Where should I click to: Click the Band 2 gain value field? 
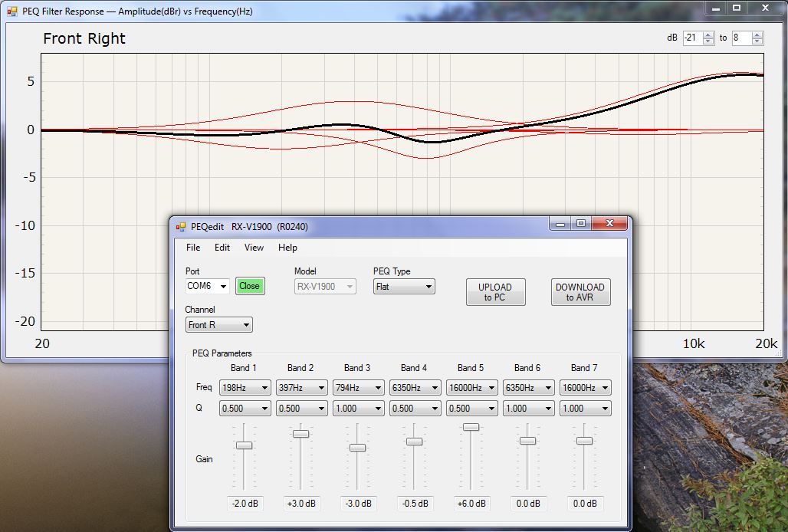click(x=300, y=504)
